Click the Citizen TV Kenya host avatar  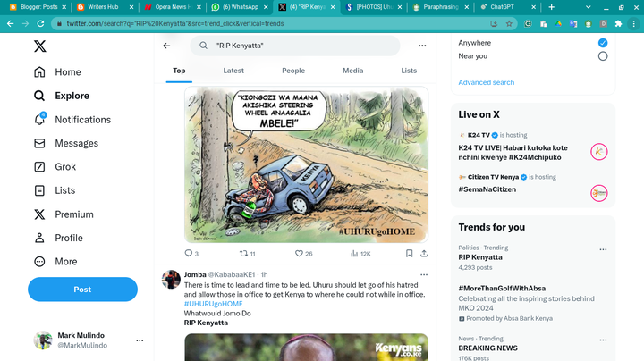(598, 193)
